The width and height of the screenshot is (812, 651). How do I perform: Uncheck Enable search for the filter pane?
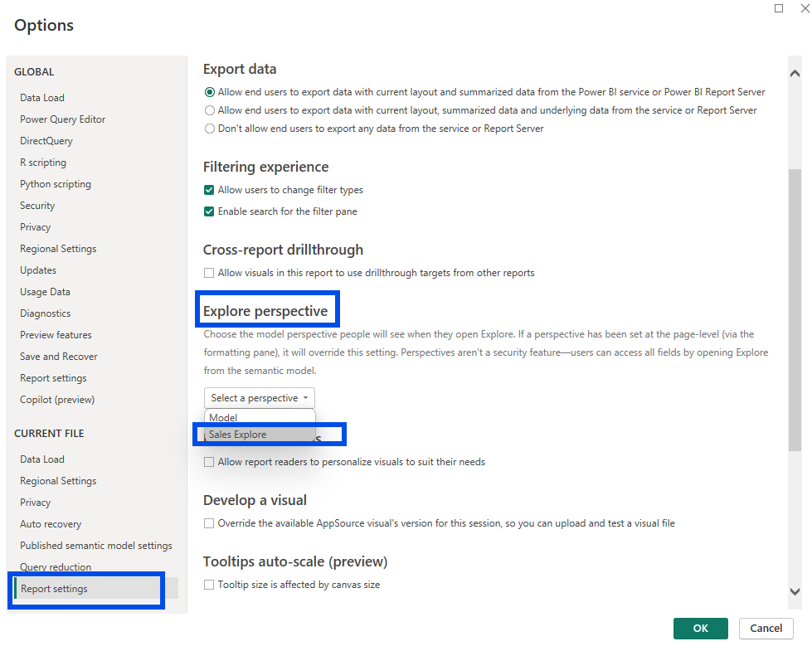pos(209,211)
